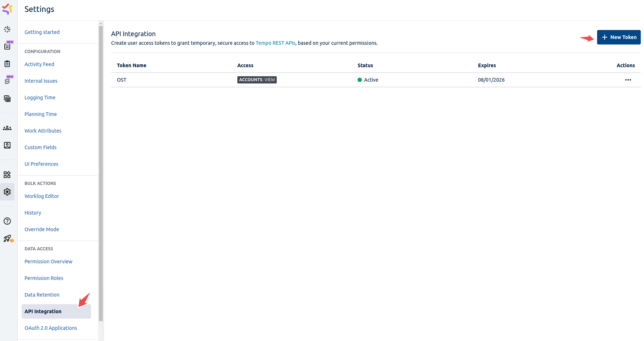Image resolution: width=644 pixels, height=341 pixels.
Task: Click the Status column header
Action: [x=365, y=65]
